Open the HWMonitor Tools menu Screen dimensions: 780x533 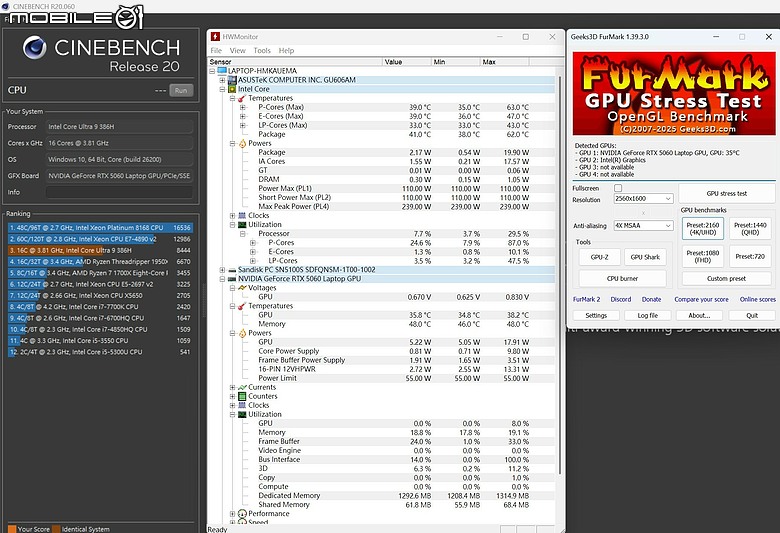click(262, 50)
